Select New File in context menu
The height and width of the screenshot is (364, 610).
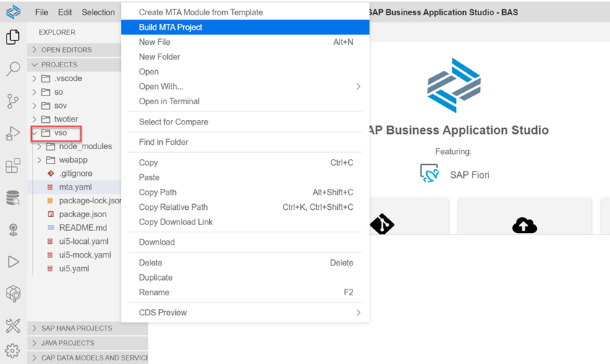[x=245, y=42]
